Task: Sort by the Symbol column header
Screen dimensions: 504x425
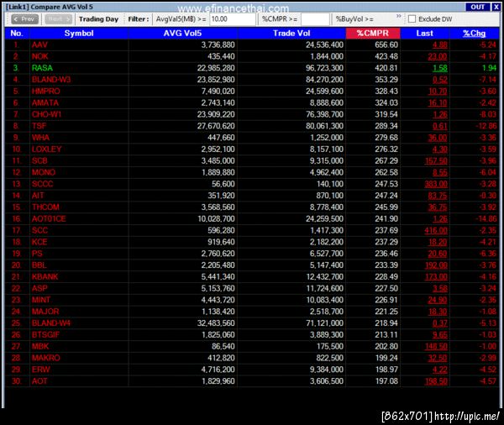Action: point(79,34)
